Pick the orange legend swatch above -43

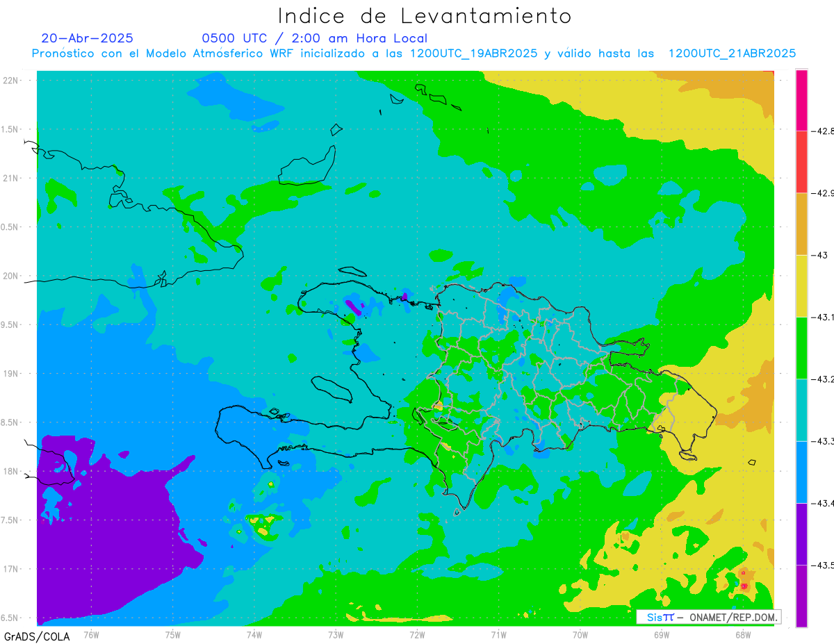[x=801, y=224]
